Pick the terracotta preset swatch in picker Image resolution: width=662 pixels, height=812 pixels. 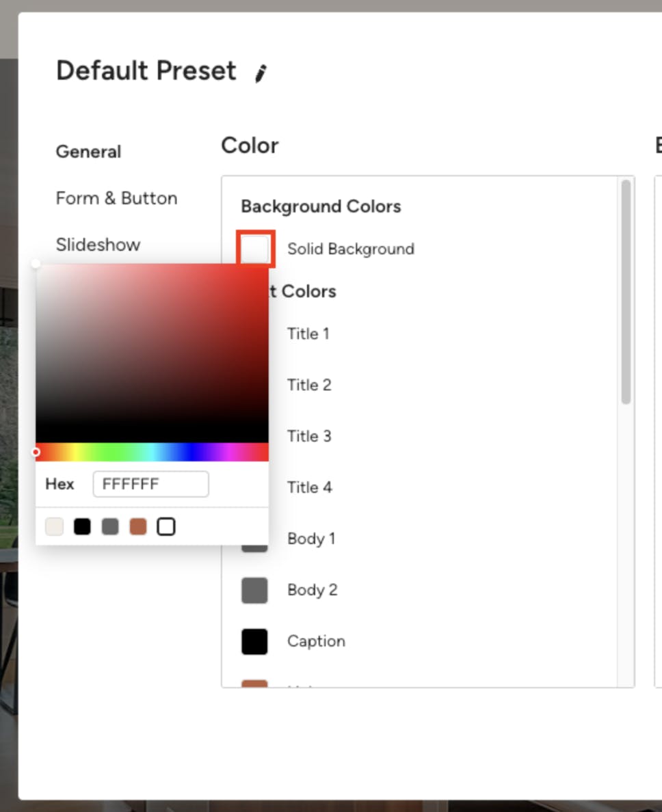click(138, 526)
